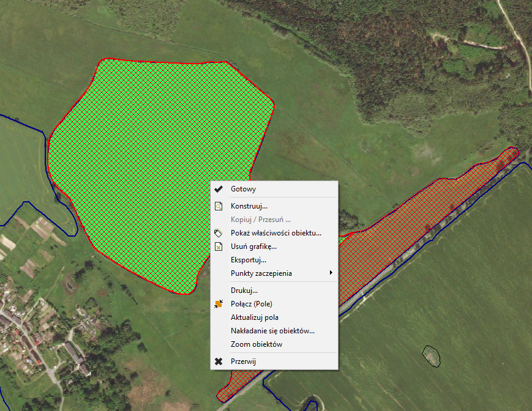Select Pokaż właściwości obiektu...
This screenshot has height=411, width=532.
click(x=274, y=233)
